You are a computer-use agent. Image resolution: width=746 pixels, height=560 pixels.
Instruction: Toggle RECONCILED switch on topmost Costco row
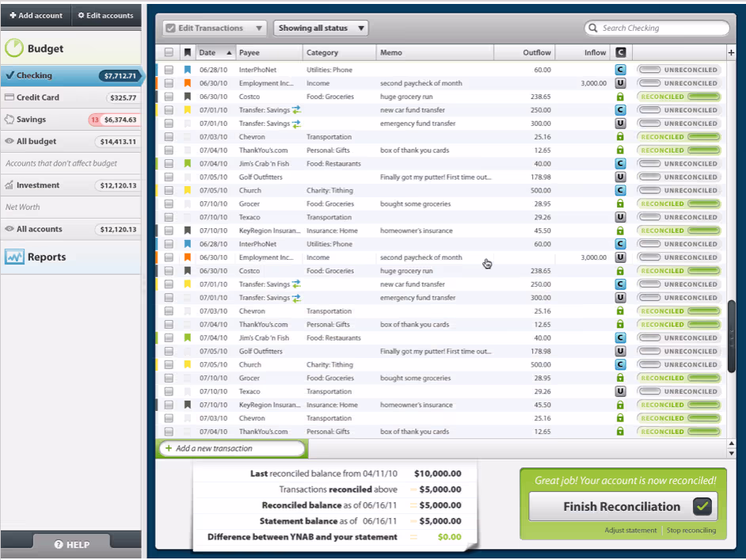679,97
